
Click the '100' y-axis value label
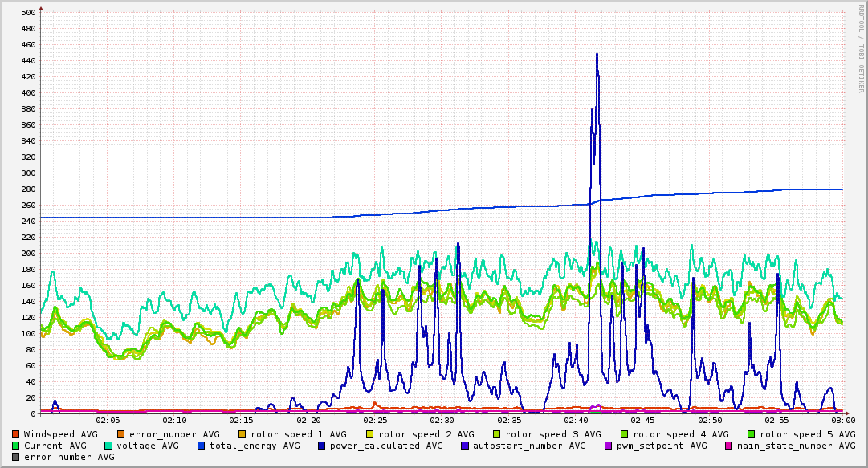tap(28, 333)
